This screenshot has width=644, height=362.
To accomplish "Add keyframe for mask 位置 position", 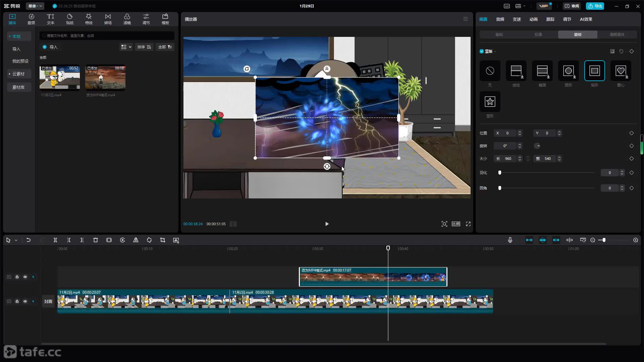I will [632, 133].
